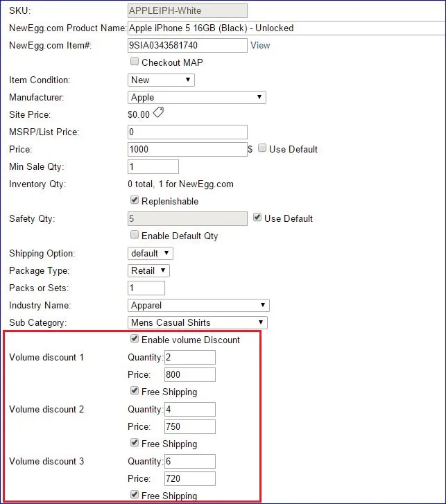Viewport: 446px width, 504px height.
Task: Click the Min Sale Qty field
Action: pyautogui.click(x=153, y=167)
